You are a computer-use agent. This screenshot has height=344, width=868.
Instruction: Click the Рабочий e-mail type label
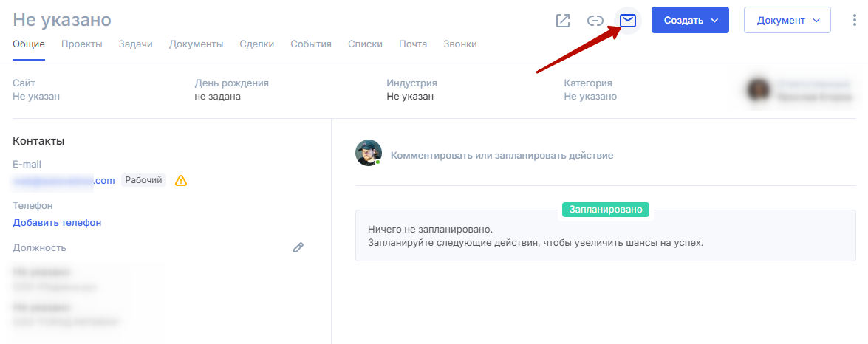tap(143, 181)
